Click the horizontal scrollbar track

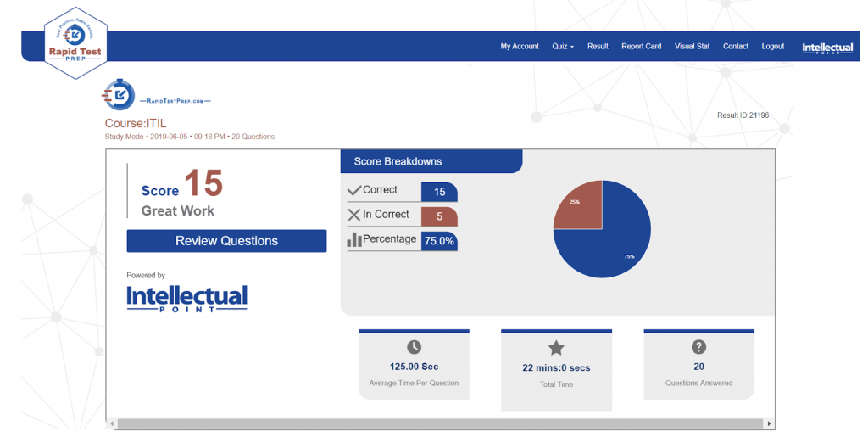pos(440,423)
